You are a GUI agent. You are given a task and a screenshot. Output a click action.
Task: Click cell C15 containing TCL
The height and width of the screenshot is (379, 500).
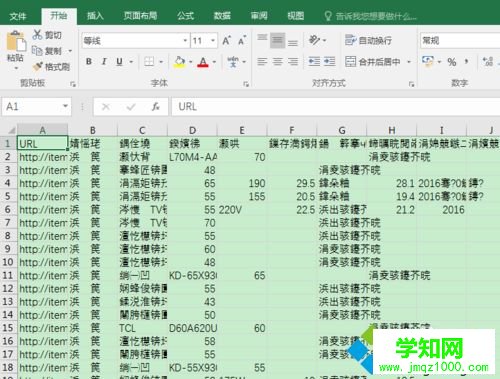142,328
